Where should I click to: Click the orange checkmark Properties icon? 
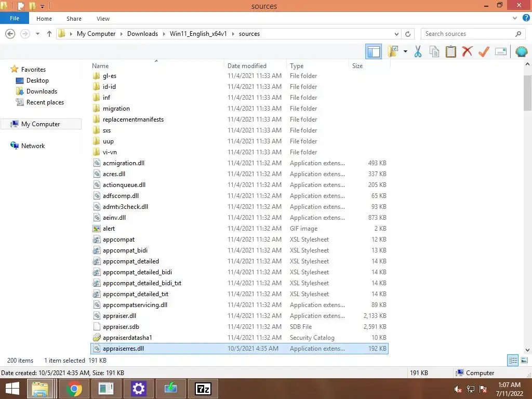coord(484,52)
